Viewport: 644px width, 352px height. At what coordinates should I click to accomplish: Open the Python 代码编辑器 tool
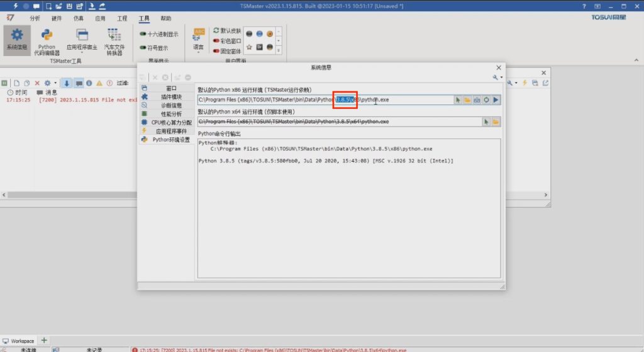click(47, 40)
